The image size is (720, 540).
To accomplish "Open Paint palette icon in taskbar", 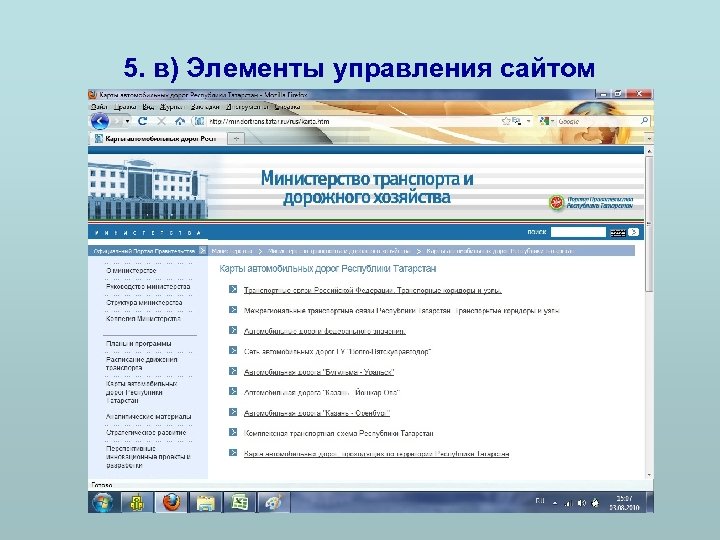I will [274, 502].
